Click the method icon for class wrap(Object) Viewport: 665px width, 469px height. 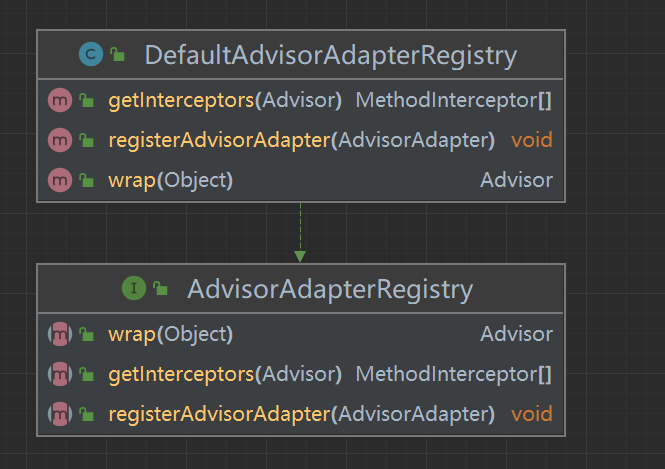point(60,180)
